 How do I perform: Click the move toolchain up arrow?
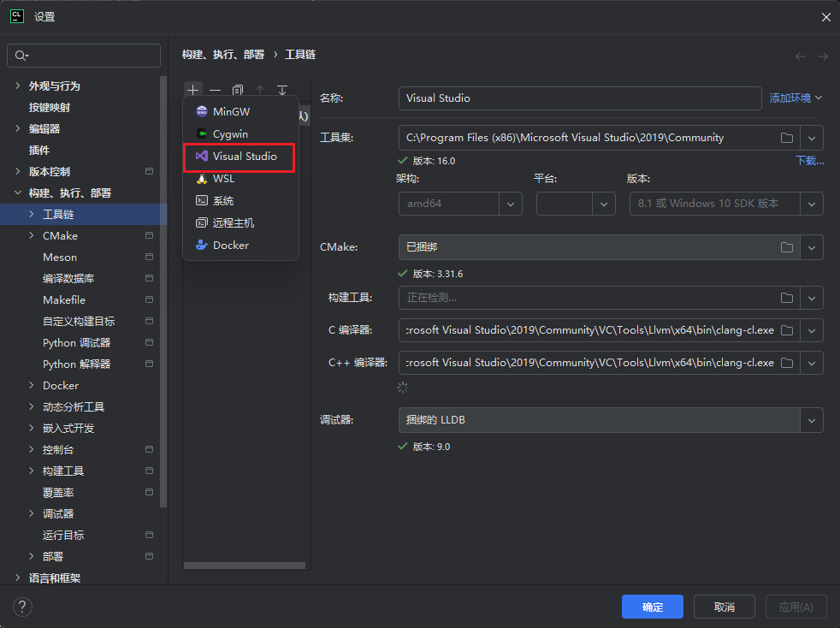click(260, 90)
